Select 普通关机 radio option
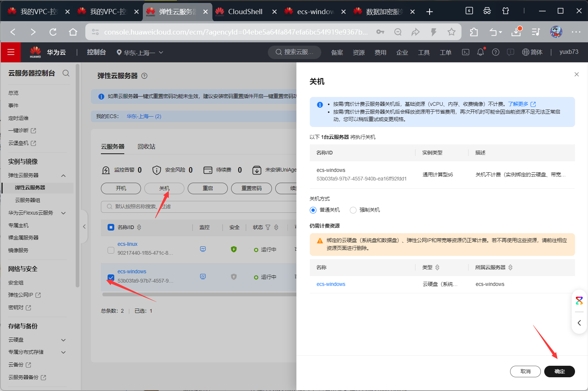Viewport: 588px width, 391px height. click(313, 210)
